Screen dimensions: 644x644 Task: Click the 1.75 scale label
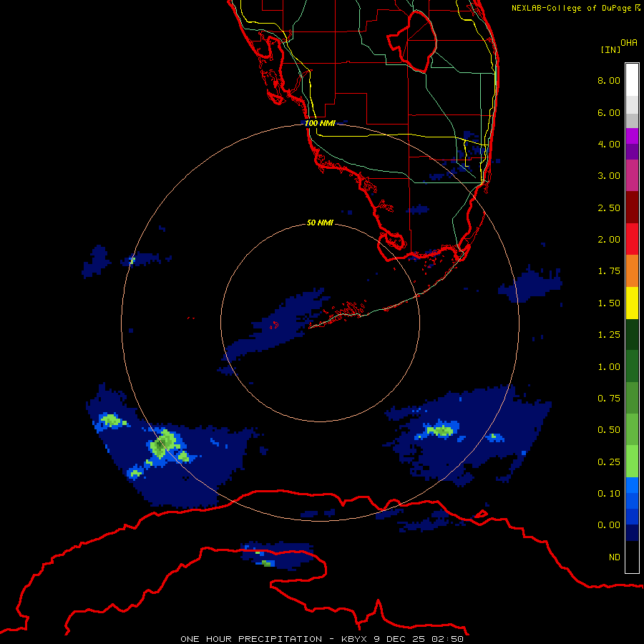coord(609,271)
